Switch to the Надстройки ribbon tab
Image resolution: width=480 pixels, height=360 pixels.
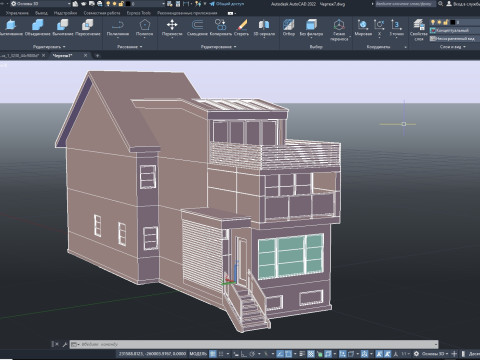pos(65,13)
